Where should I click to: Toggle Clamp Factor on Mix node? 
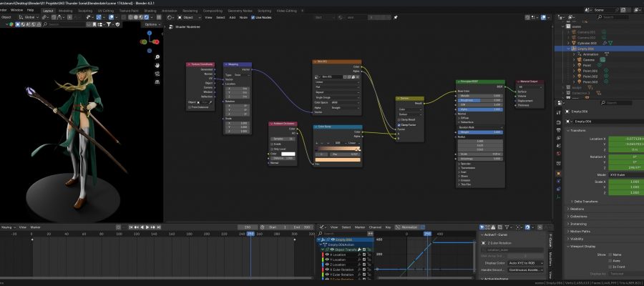399,124
